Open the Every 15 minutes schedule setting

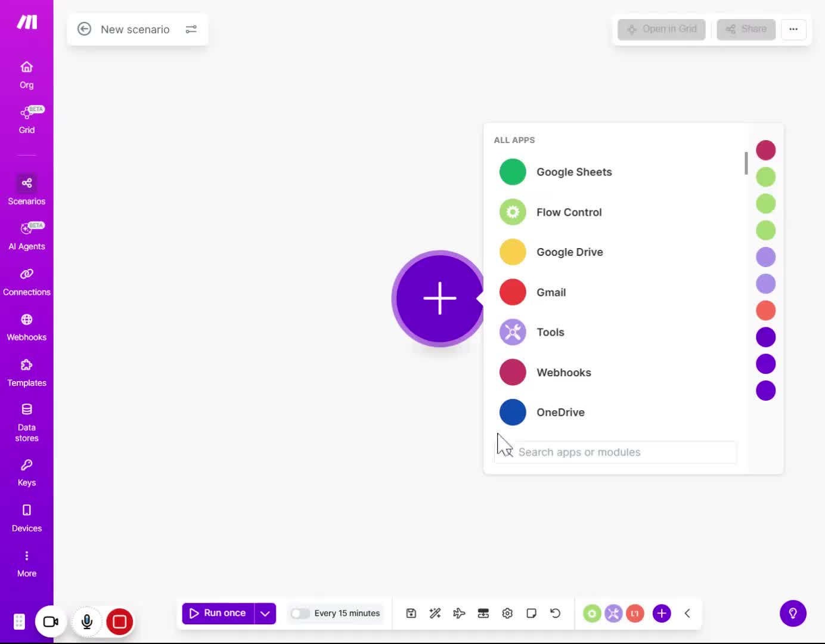[347, 614]
